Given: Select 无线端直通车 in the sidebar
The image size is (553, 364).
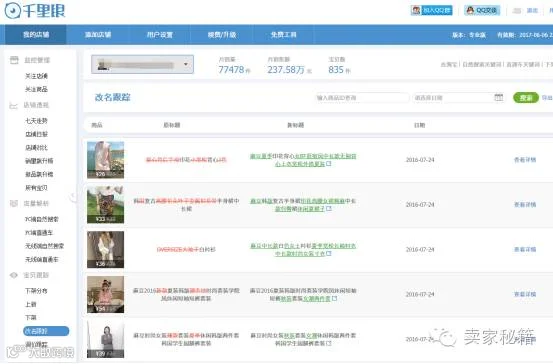Looking at the screenshot, I should [x=42, y=259].
